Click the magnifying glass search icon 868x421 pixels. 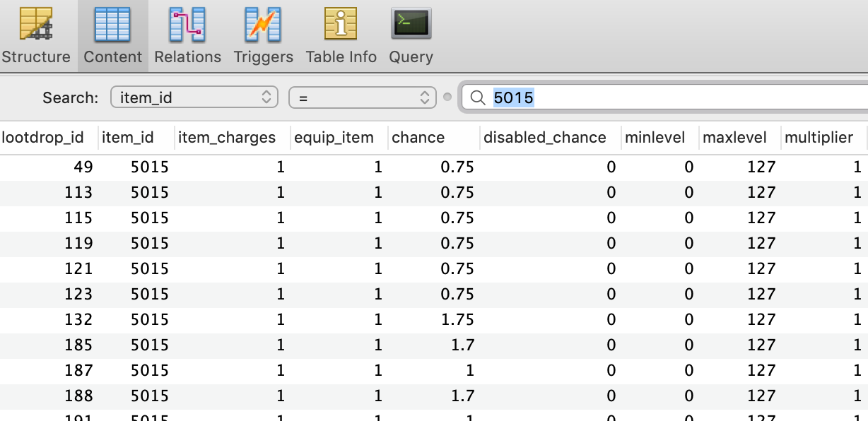point(478,97)
